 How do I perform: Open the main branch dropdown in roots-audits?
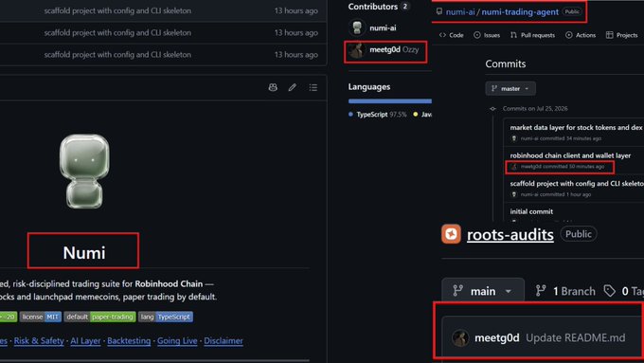(x=483, y=291)
